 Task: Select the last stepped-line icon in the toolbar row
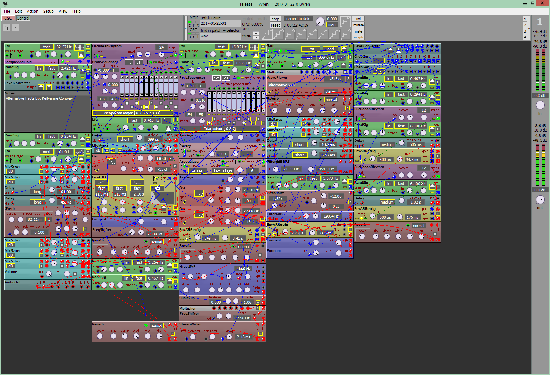pyautogui.click(x=346, y=34)
